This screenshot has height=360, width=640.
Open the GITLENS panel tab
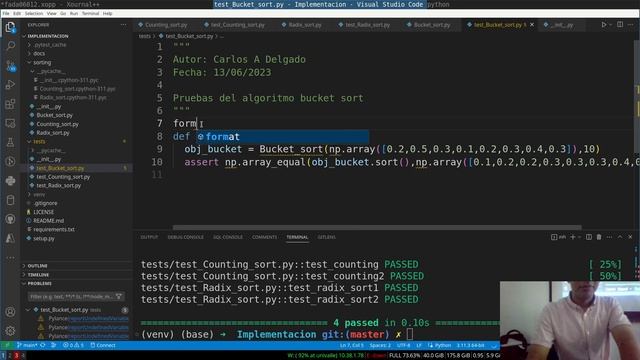tap(327, 237)
